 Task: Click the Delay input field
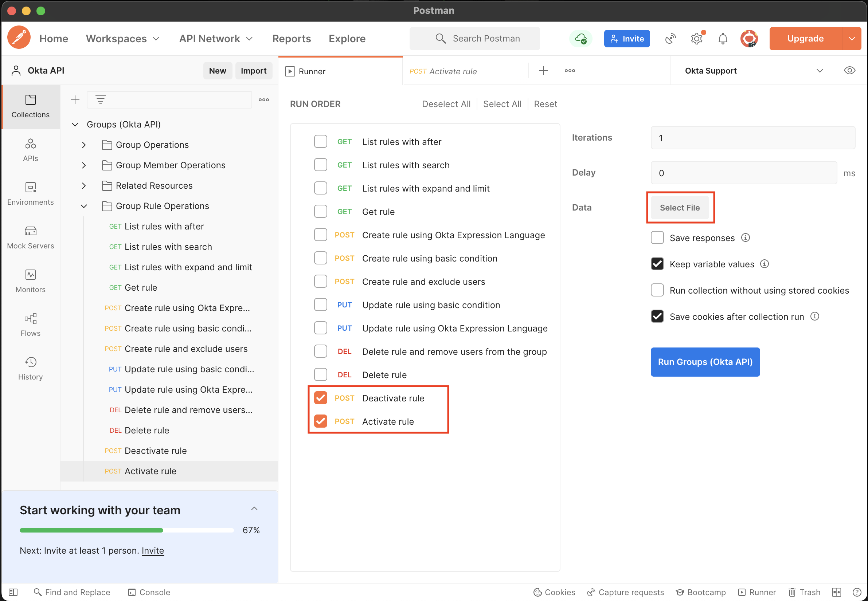(744, 173)
